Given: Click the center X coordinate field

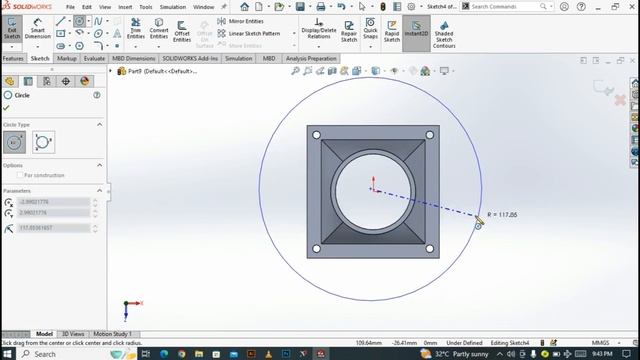Looking at the screenshot, I should [x=53, y=202].
